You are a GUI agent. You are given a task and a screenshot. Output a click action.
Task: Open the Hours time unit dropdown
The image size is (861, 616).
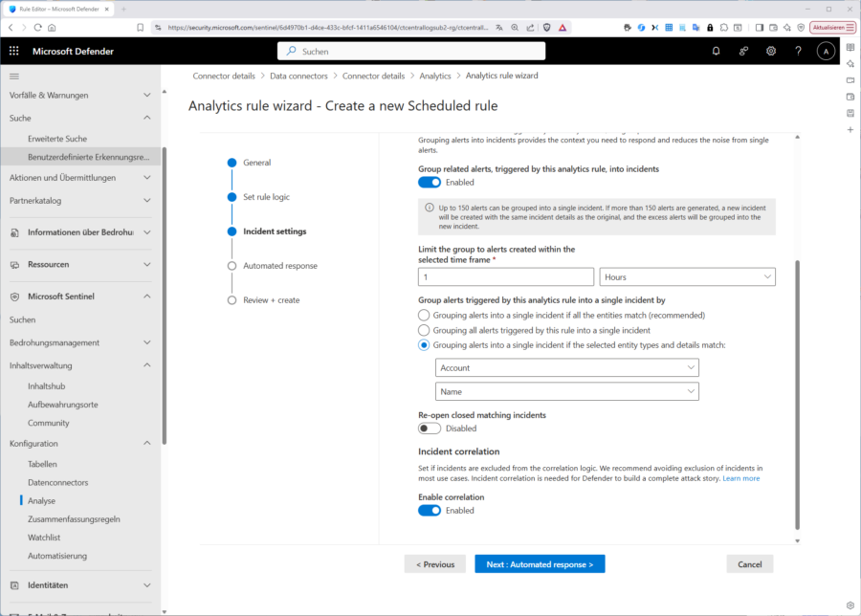pyautogui.click(x=687, y=276)
